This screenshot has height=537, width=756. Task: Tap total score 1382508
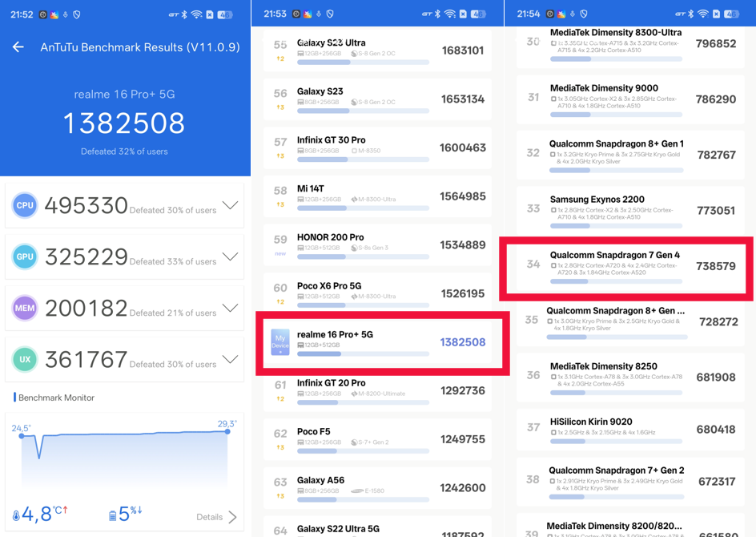[124, 123]
